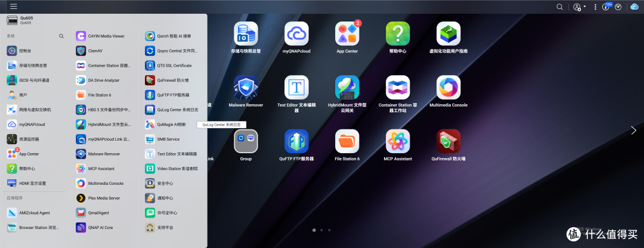644x248 pixels.
Task: Open Malware Remover desktop shortcut
Action: (x=246, y=88)
